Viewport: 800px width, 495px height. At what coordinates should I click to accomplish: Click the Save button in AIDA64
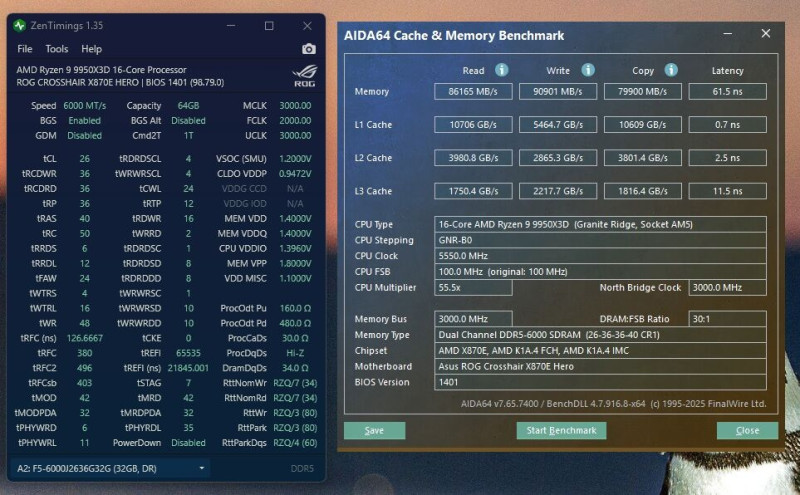coord(374,430)
